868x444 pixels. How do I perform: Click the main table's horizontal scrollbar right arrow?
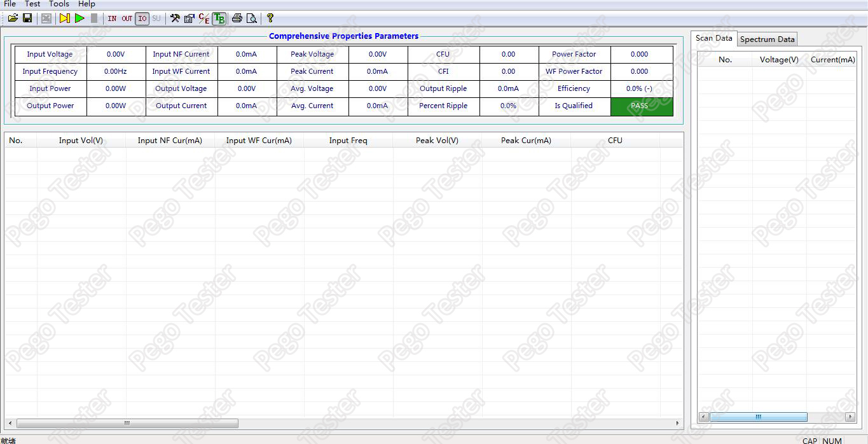tap(677, 423)
